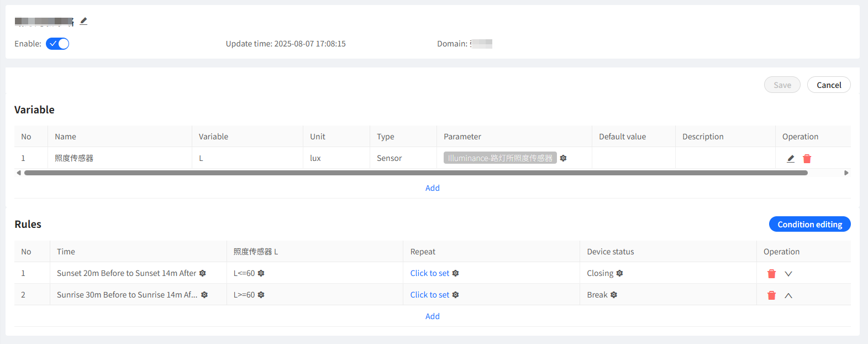Open gear for Sunset time range
This screenshot has width=868, height=344.
(x=202, y=273)
